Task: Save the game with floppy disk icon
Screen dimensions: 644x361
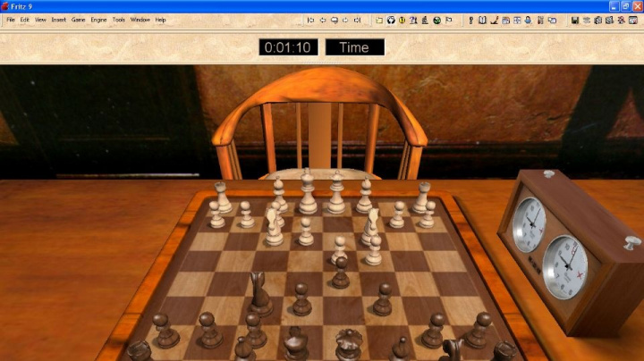Action: (x=575, y=20)
